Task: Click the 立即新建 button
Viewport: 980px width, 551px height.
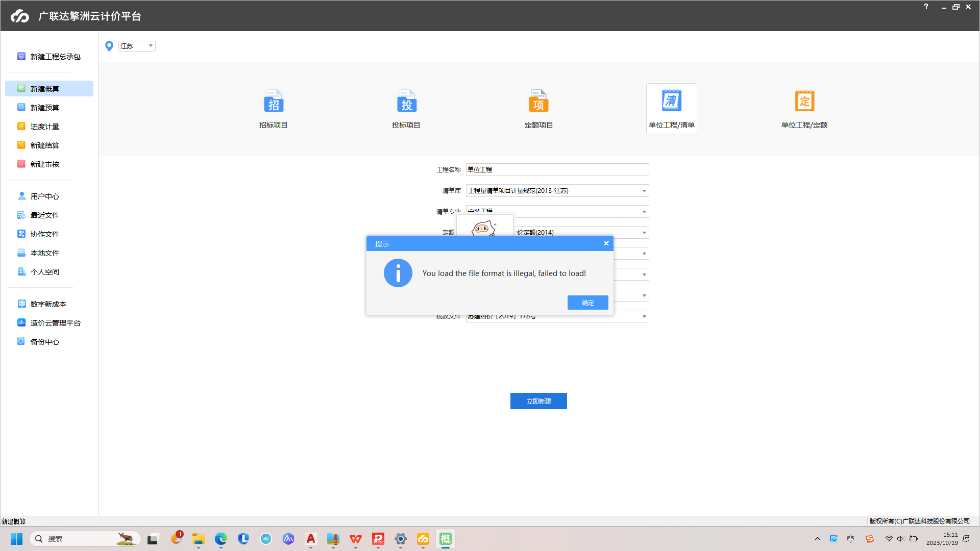Action: (x=538, y=401)
